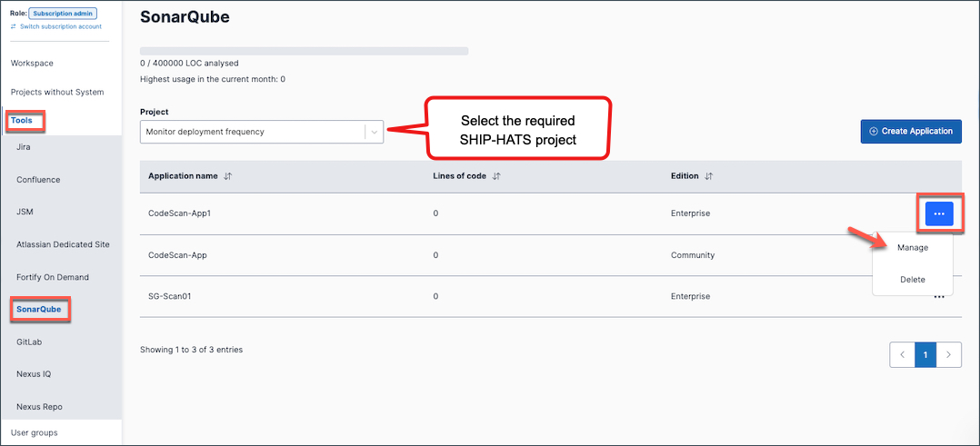
Task: Click '0 / 400000 LOC analysed' text
Action: (189, 63)
